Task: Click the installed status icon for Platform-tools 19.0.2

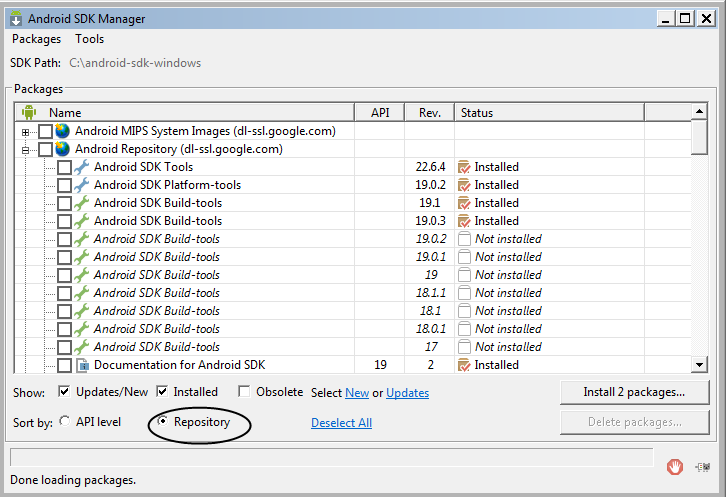Action: pos(464,185)
